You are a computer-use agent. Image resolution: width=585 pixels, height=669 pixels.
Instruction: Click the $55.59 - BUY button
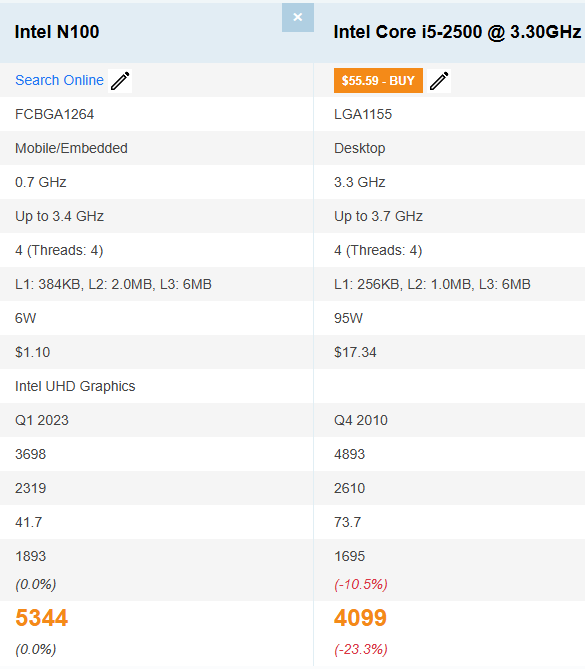pos(378,81)
